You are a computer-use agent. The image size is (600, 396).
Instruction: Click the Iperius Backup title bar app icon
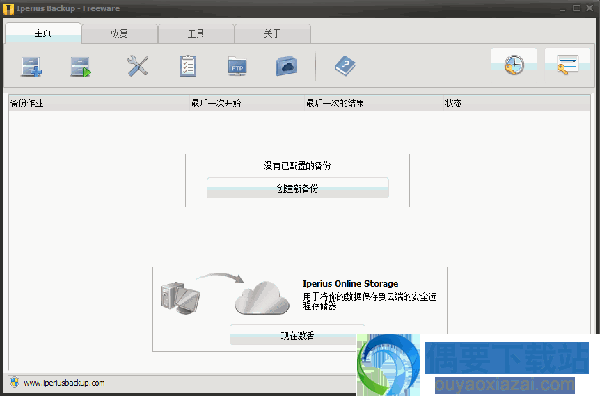click(x=8, y=9)
